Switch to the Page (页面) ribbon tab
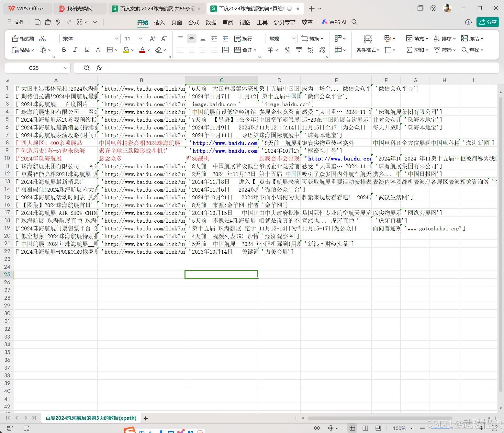Screen dimensions: 504x433 pos(176,22)
